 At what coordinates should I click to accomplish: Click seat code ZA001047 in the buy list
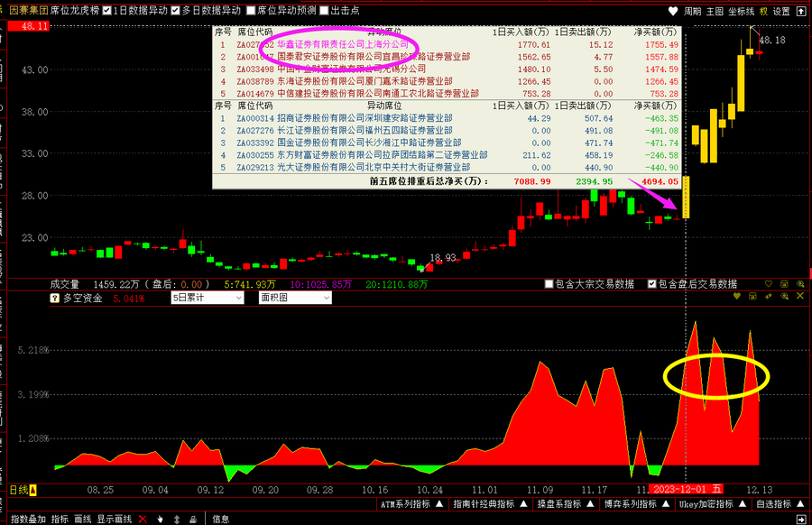coord(255,57)
